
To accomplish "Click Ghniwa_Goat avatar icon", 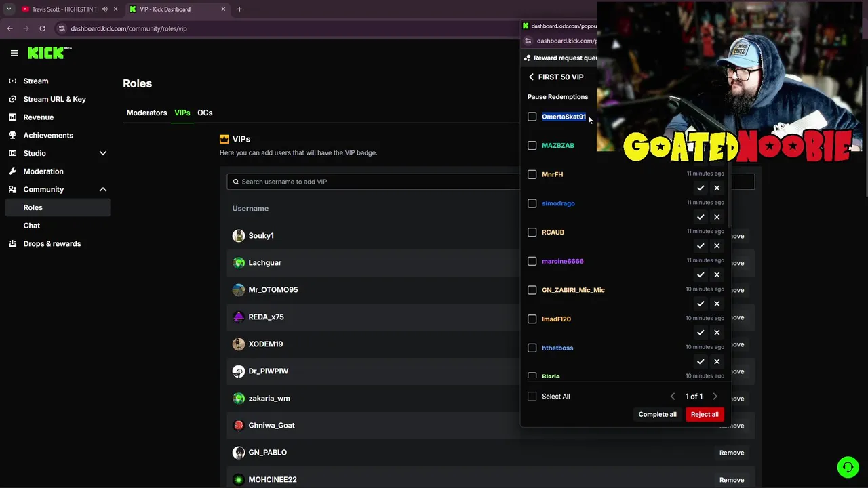I will (239, 426).
